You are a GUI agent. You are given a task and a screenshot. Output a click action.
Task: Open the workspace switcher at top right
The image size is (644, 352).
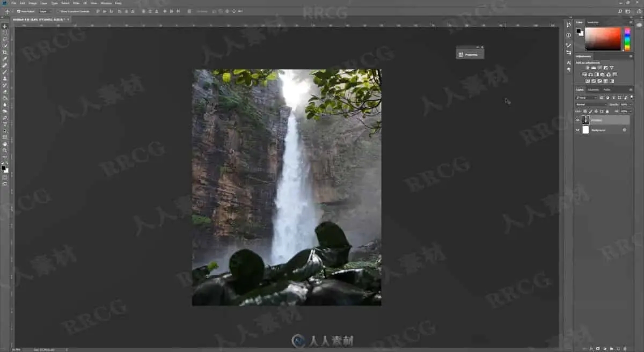pyautogui.click(x=628, y=11)
